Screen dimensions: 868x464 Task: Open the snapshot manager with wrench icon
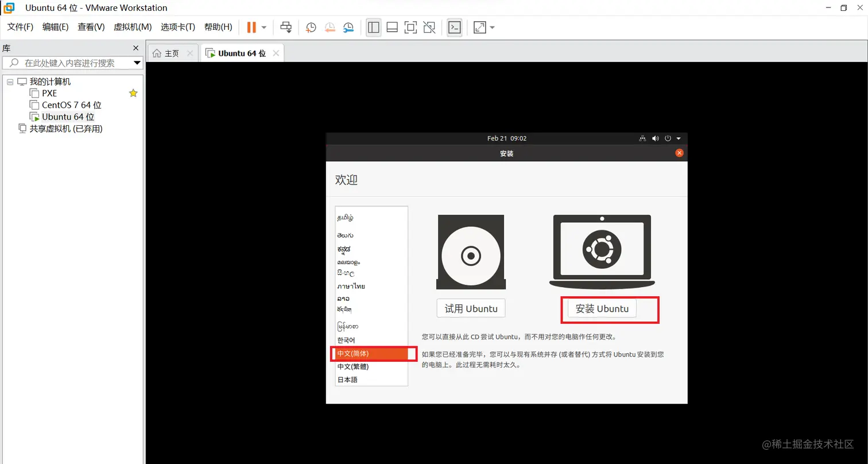tap(349, 27)
